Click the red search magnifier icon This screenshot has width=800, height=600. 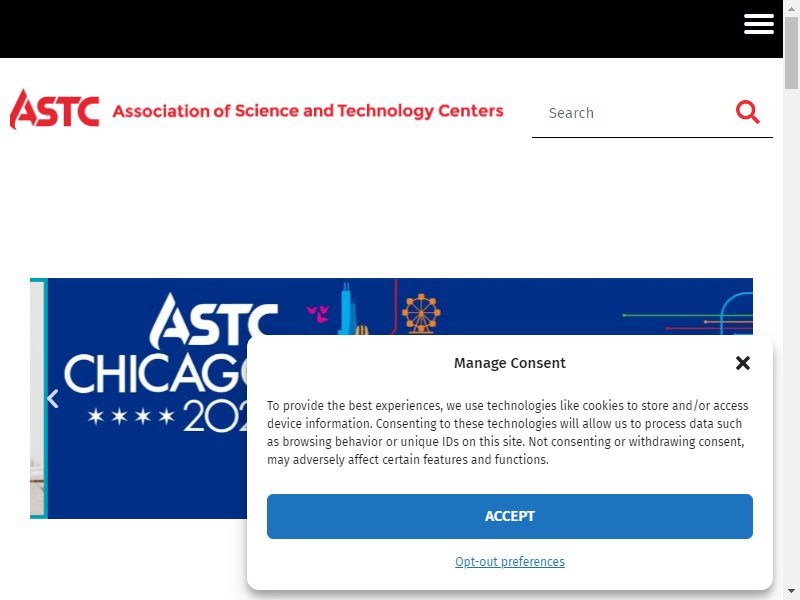point(747,112)
